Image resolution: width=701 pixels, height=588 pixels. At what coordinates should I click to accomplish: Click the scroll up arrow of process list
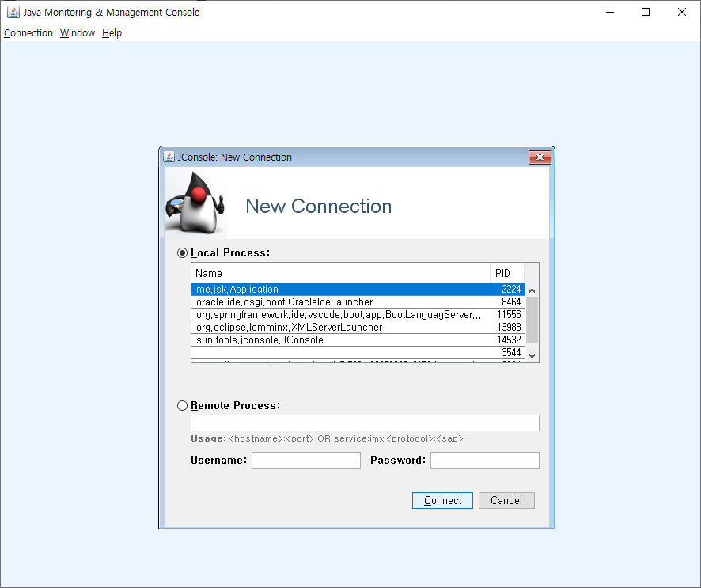[532, 290]
